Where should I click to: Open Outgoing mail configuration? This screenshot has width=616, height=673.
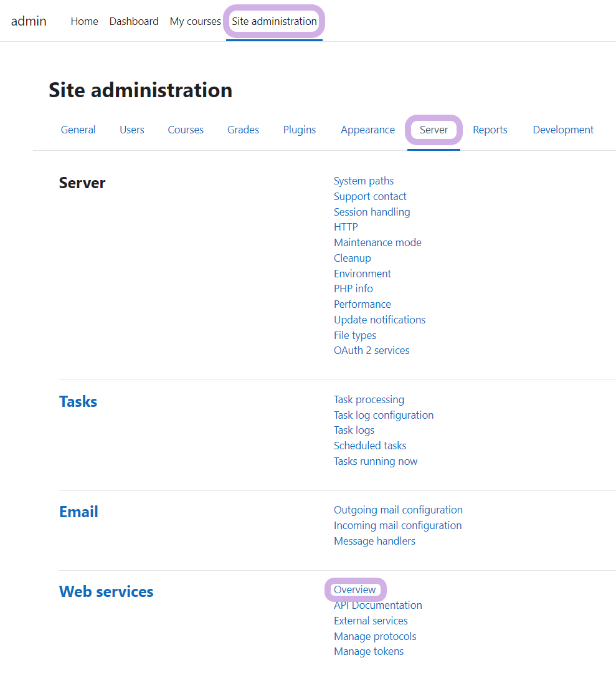[398, 510]
